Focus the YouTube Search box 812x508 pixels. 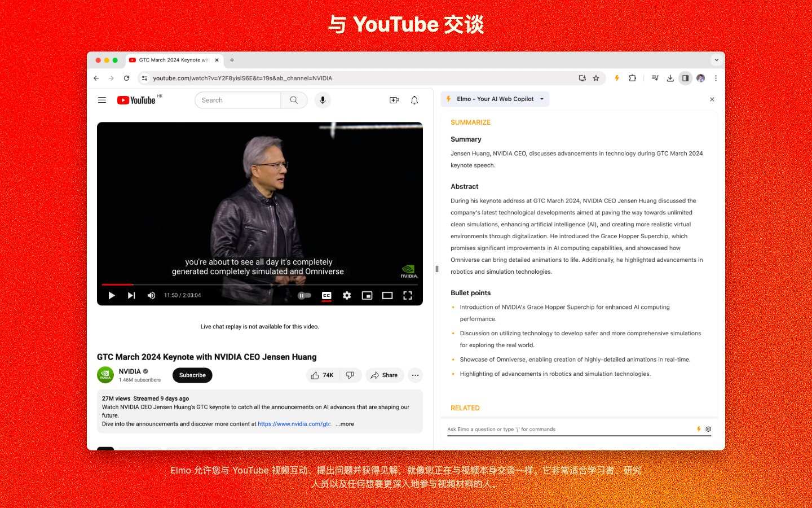click(x=237, y=100)
